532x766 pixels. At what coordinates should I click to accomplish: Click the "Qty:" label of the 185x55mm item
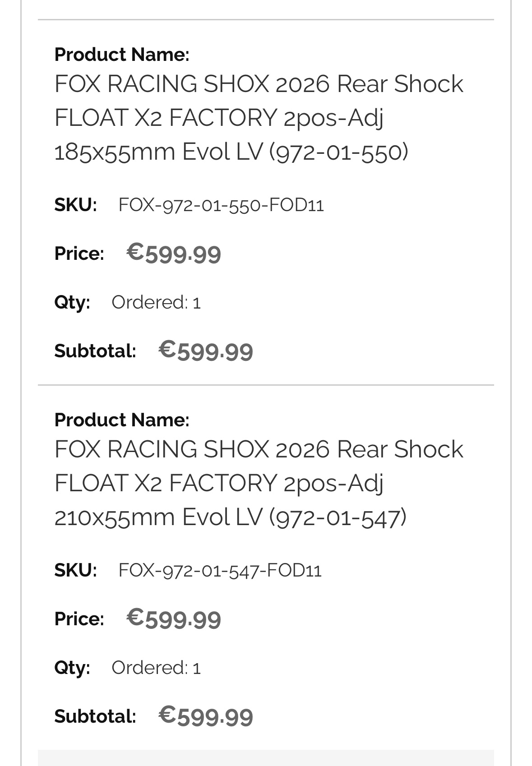72,302
